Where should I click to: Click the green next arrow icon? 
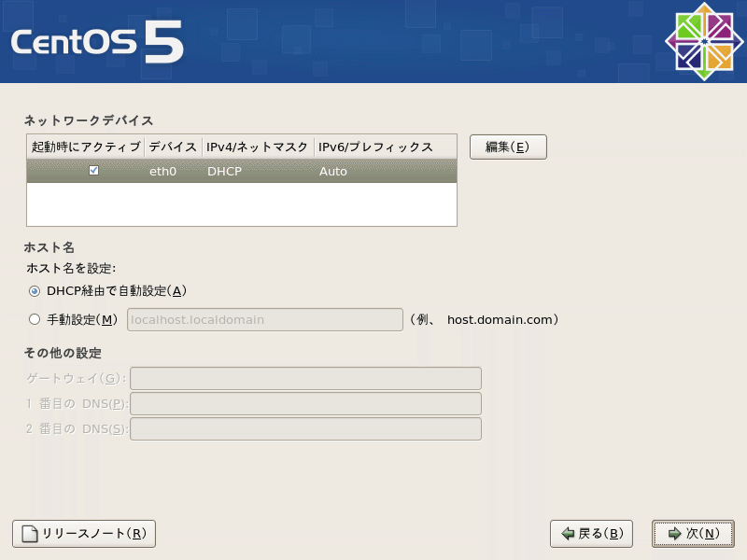[674, 534]
